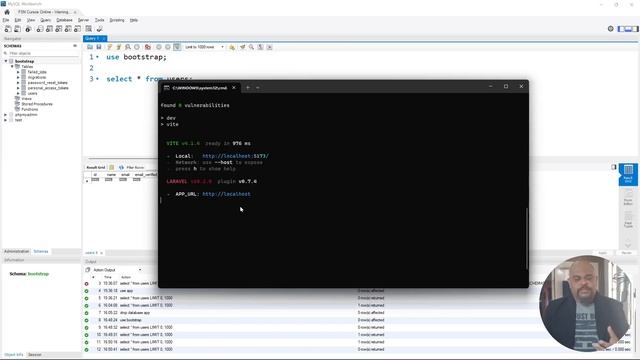The width and height of the screenshot is (640, 360).
Task: Open the Limit to 1000 rows dropdown
Action: point(204,47)
